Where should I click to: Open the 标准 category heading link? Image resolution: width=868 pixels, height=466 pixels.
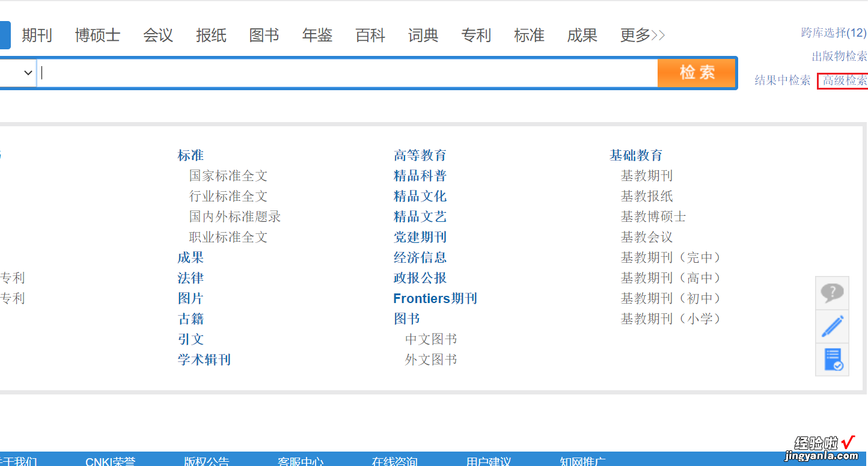point(191,155)
